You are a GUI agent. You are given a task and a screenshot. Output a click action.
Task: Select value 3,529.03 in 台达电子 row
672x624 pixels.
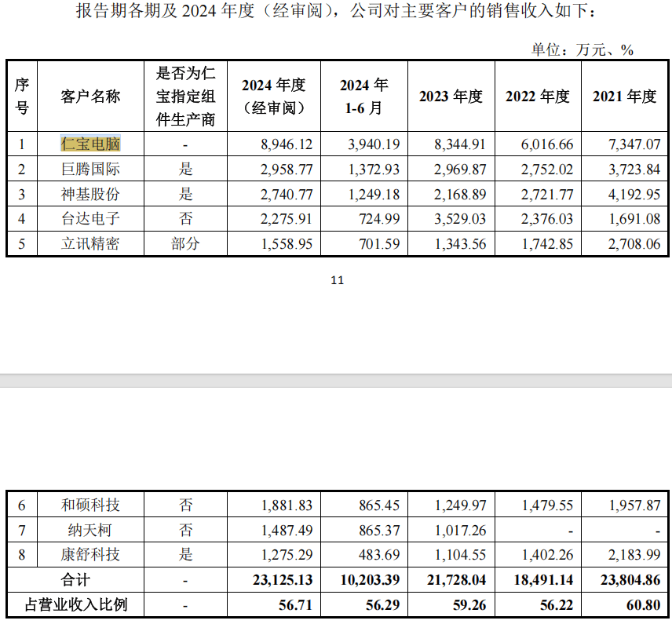pos(460,219)
